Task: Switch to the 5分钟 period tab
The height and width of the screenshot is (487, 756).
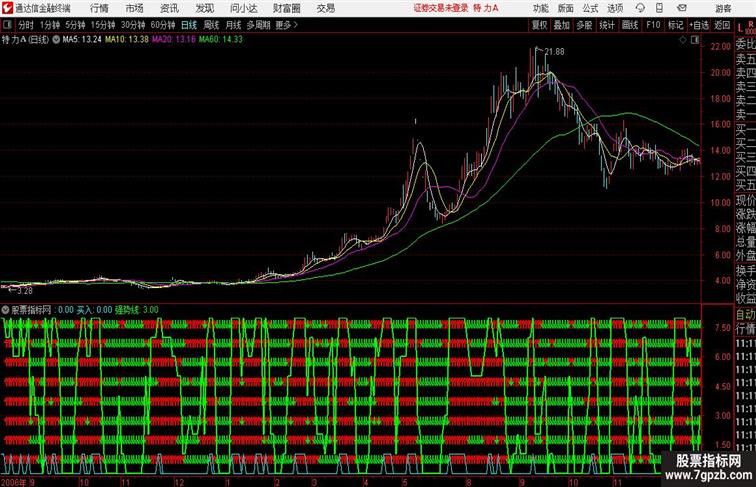Action: tap(75, 25)
